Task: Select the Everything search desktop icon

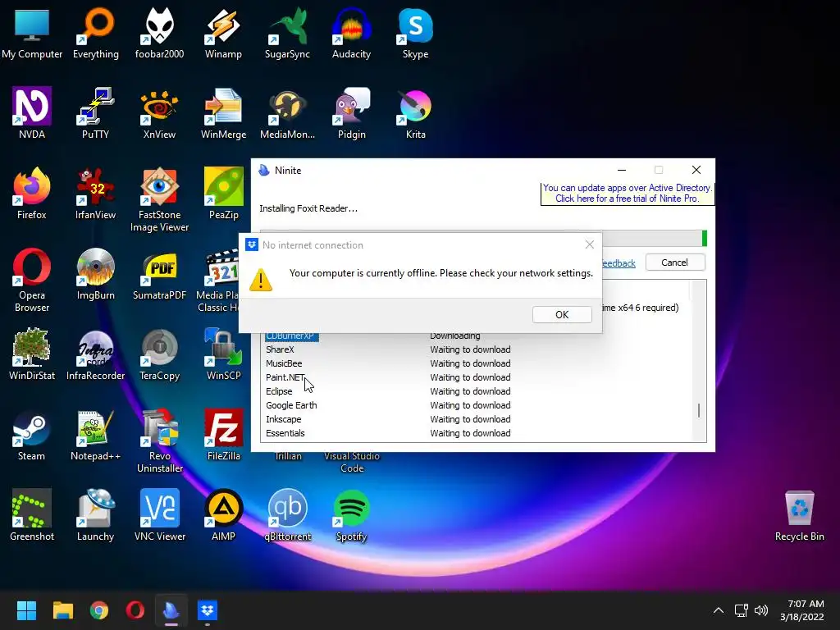Action: 96,32
